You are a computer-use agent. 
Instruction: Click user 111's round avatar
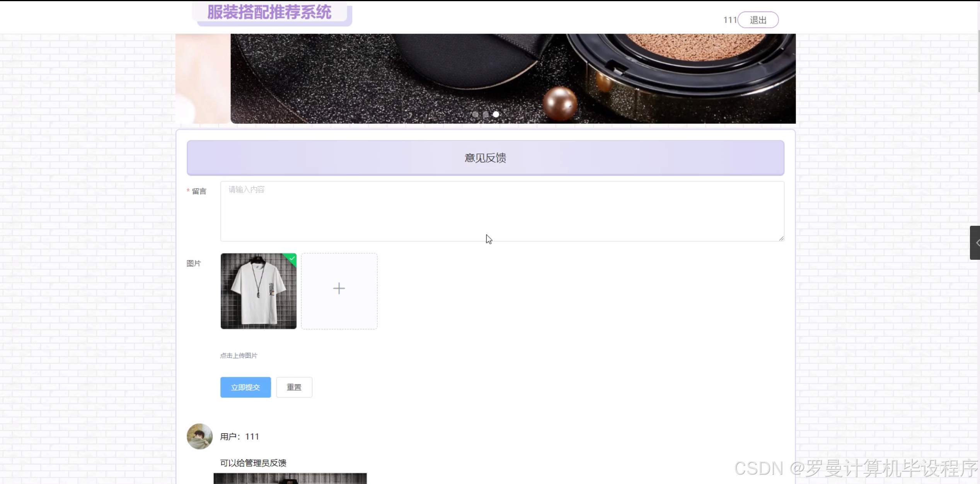pos(199,436)
